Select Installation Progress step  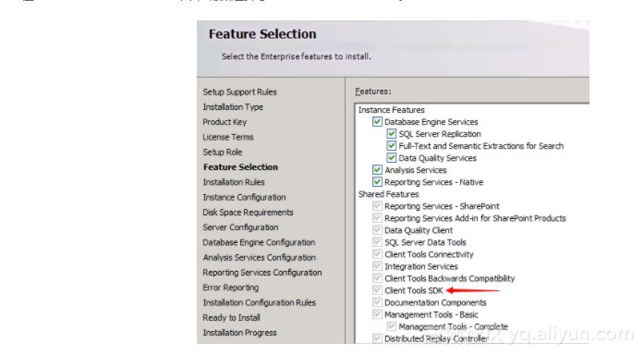coord(239,333)
